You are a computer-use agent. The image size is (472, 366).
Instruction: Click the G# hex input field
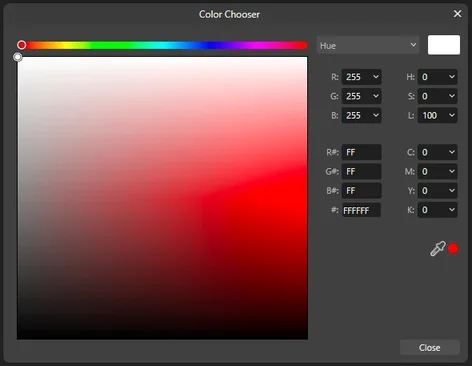click(x=361, y=171)
